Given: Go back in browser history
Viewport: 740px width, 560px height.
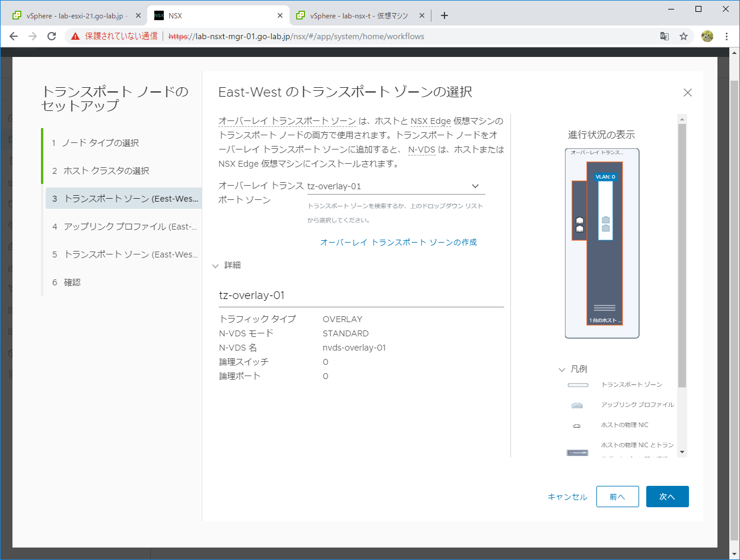Looking at the screenshot, I should pos(14,36).
